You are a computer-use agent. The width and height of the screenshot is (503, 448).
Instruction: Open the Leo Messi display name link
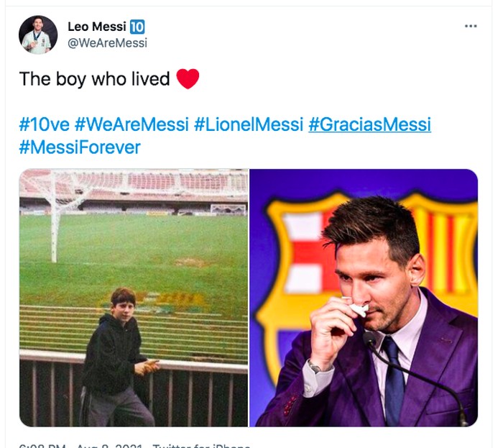click(96, 27)
